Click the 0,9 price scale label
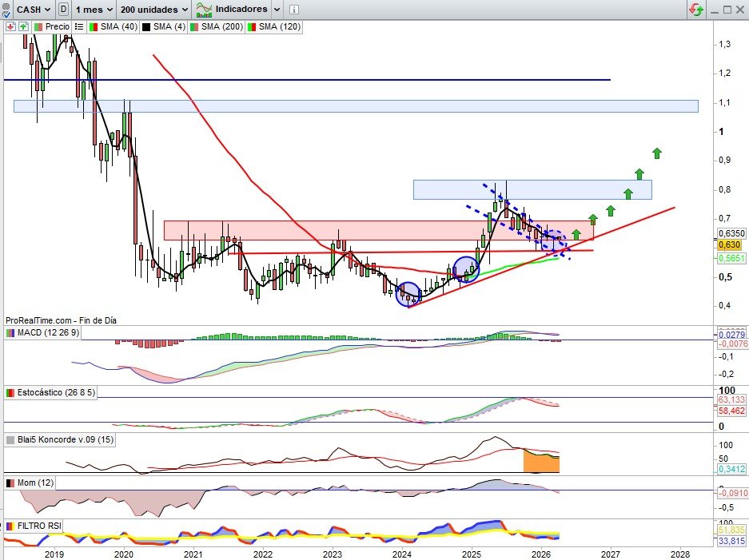 tap(725, 161)
